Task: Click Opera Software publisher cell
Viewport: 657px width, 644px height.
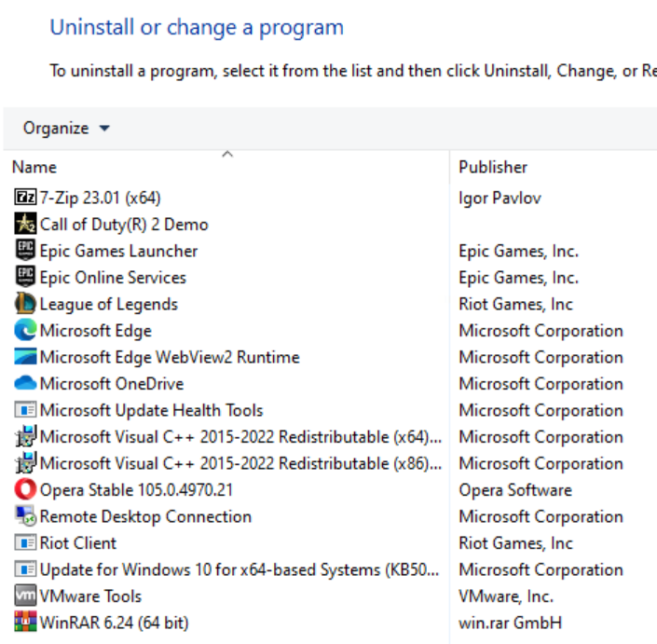Action: tap(515, 490)
